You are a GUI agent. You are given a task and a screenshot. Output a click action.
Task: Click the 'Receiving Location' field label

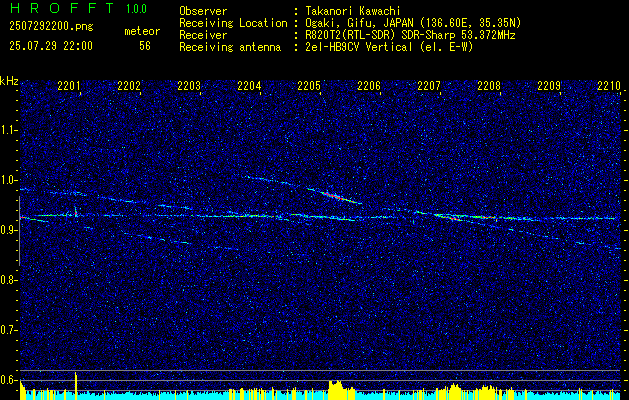click(233, 23)
